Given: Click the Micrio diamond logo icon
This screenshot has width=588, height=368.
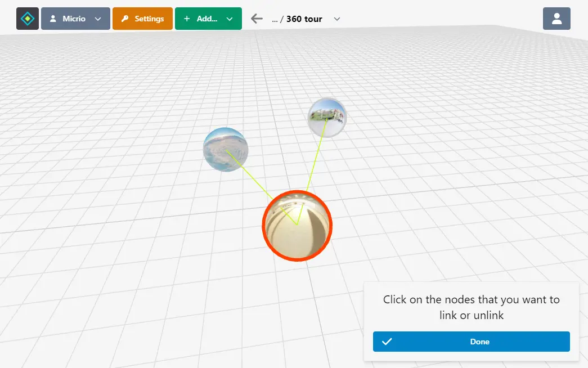Looking at the screenshot, I should point(27,18).
